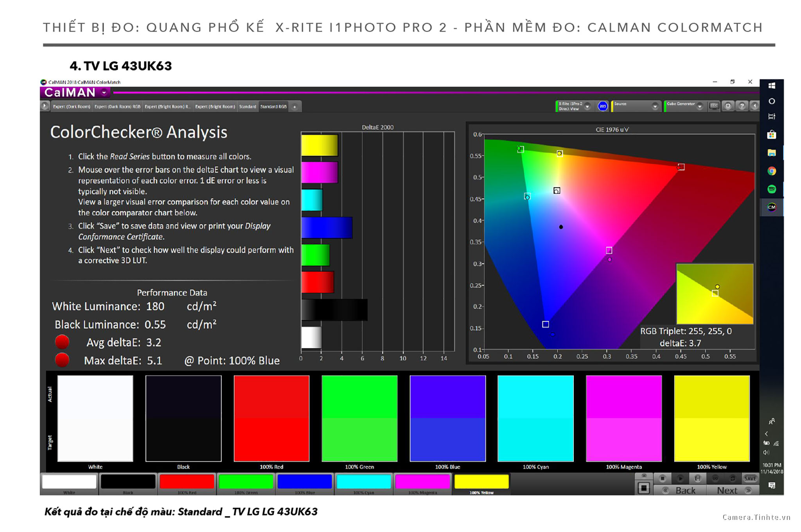This screenshot has width=801, height=532.
Task: Click the yellow bar in DeltaE 2000 chart
Action: click(x=320, y=145)
